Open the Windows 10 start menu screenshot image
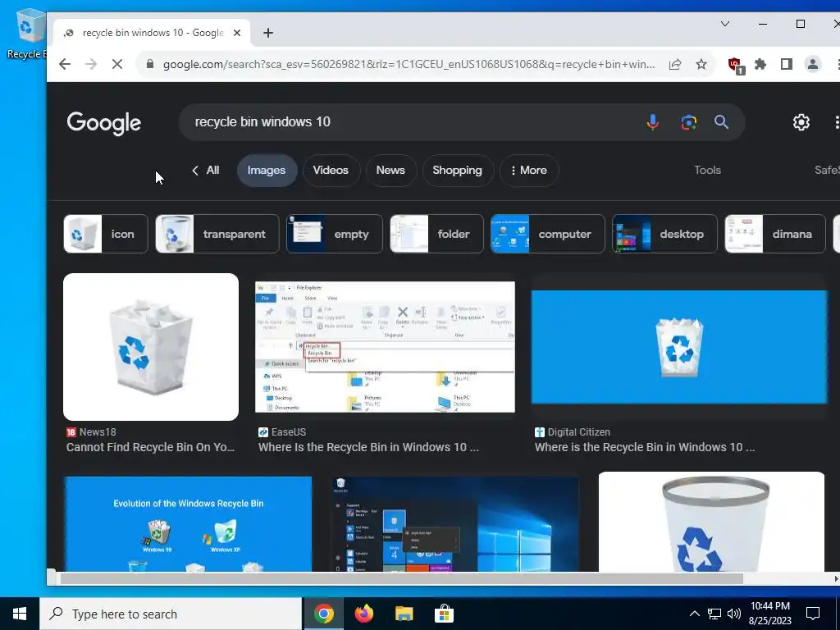The width and height of the screenshot is (840, 630). tap(455, 524)
